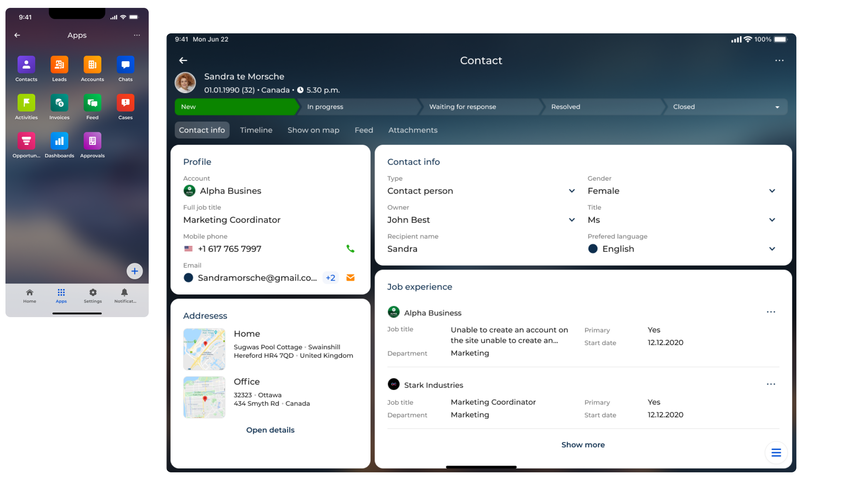868x479 pixels.
Task: Click Show more in Job experience
Action: pyautogui.click(x=583, y=445)
